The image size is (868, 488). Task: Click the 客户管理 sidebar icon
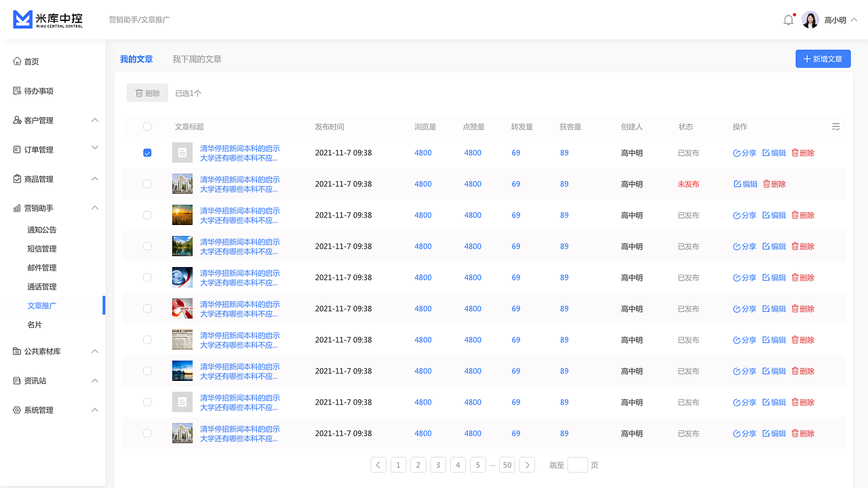click(x=17, y=121)
